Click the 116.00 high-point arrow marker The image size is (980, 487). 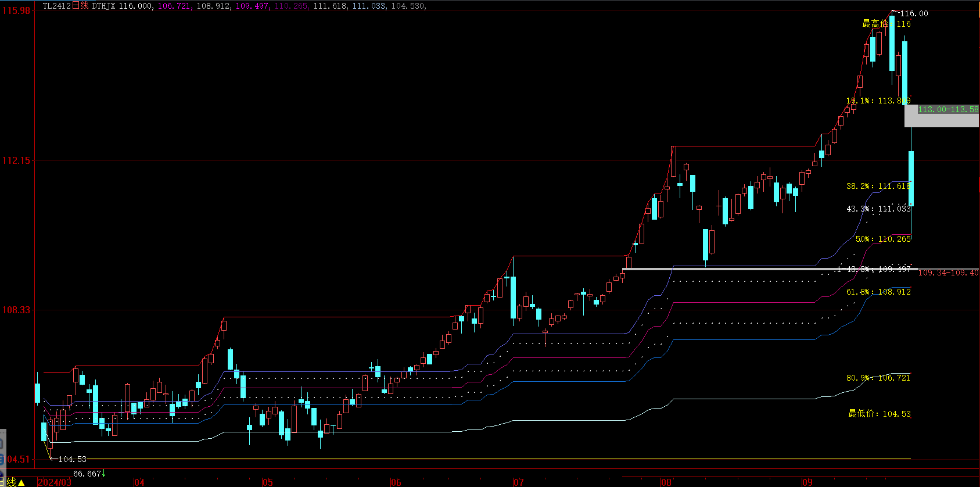pyautogui.click(x=911, y=13)
